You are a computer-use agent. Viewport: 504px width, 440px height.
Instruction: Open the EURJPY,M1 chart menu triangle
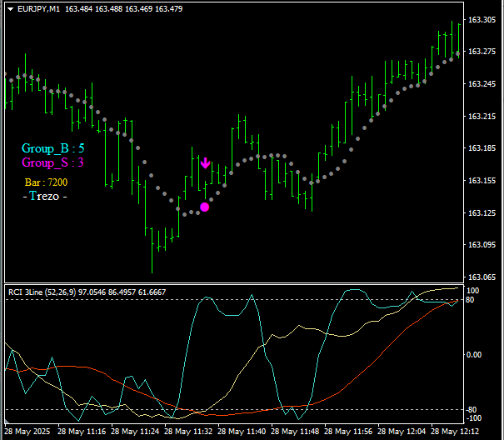click(11, 9)
